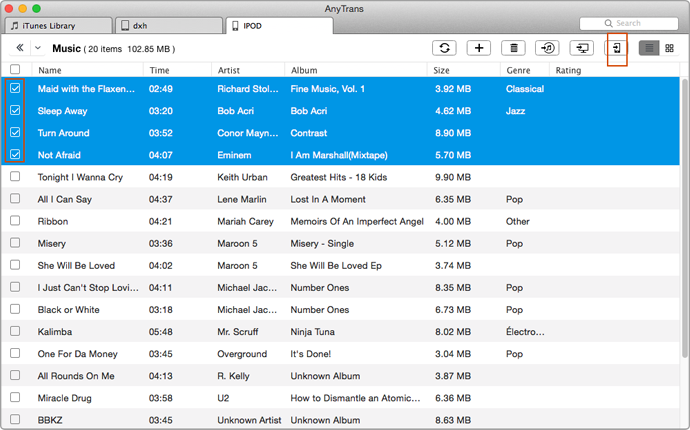Click artist 'R. Kelly'

pyautogui.click(x=233, y=376)
